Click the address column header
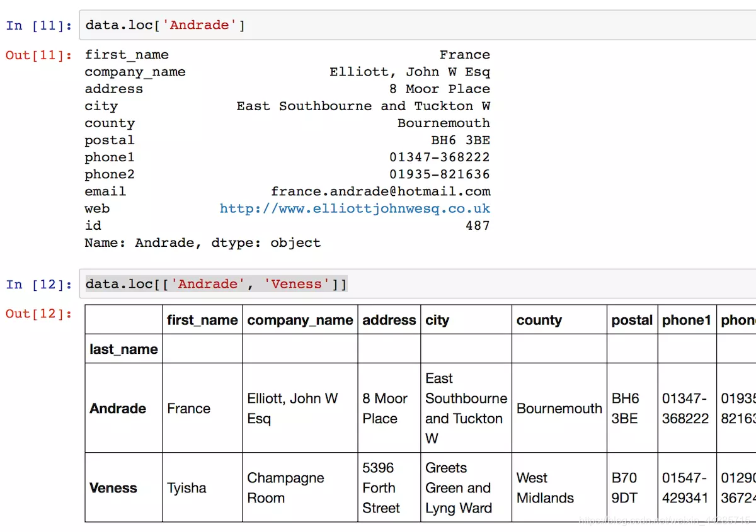This screenshot has height=532, width=756. tap(389, 320)
